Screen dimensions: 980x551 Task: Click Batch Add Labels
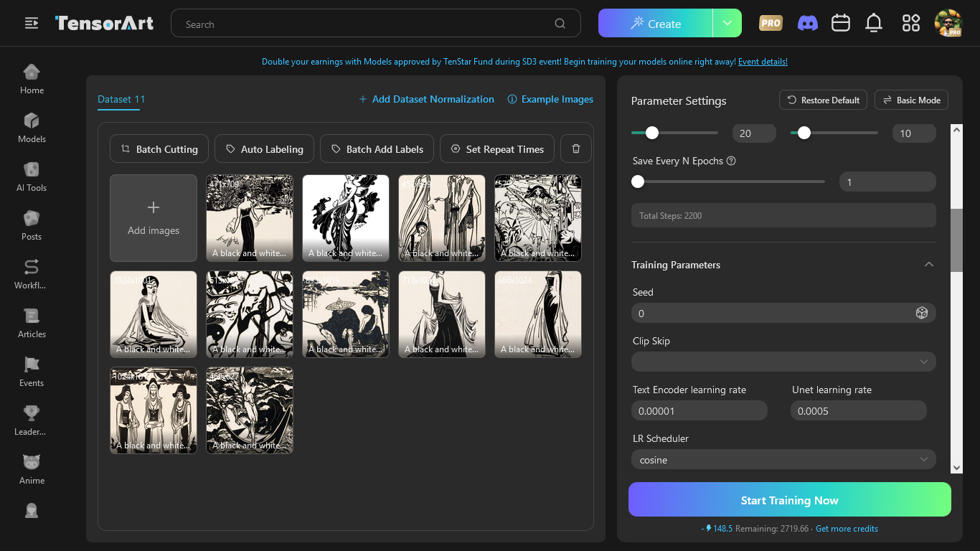(377, 149)
